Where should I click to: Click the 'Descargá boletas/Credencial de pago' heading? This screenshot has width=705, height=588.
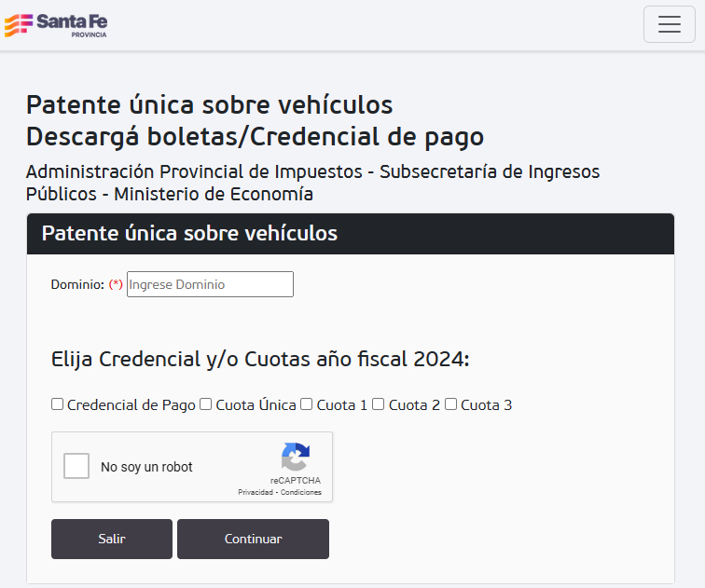pyautogui.click(x=255, y=137)
